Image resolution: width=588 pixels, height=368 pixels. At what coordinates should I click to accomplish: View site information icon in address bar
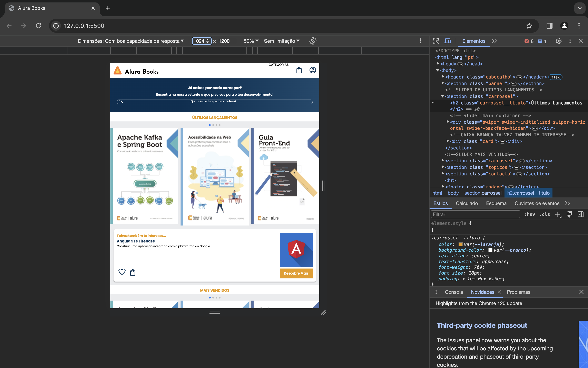point(56,26)
